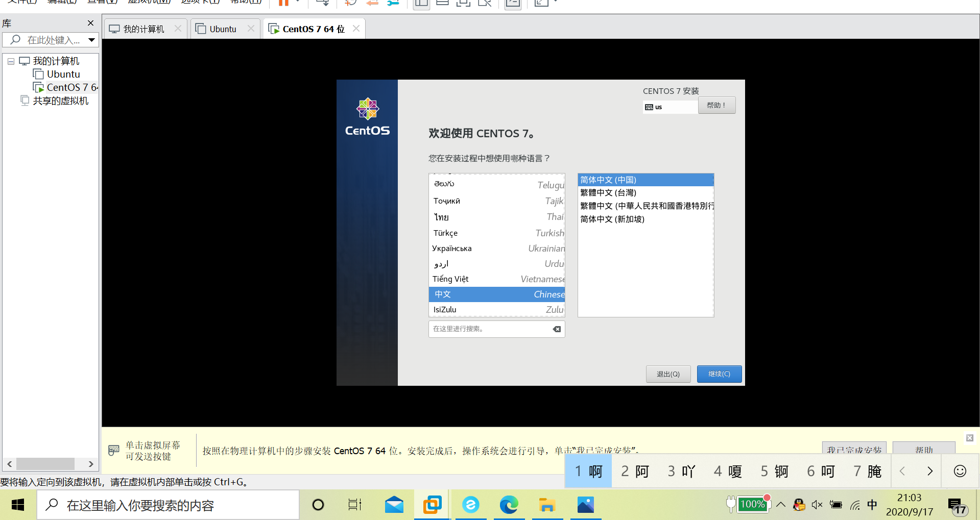Image resolution: width=980 pixels, height=520 pixels.
Task: Select locale 简体中文 (中国)
Action: pos(646,180)
